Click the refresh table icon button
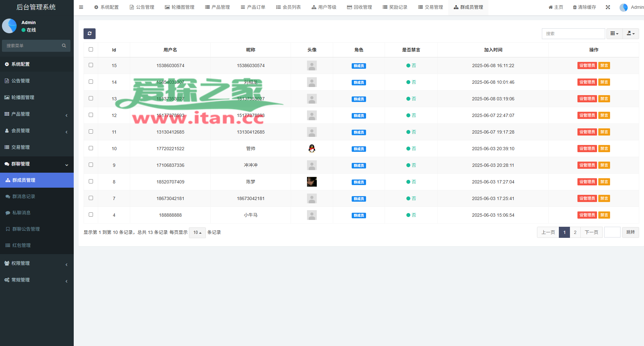The height and width of the screenshot is (346, 644). click(x=89, y=34)
